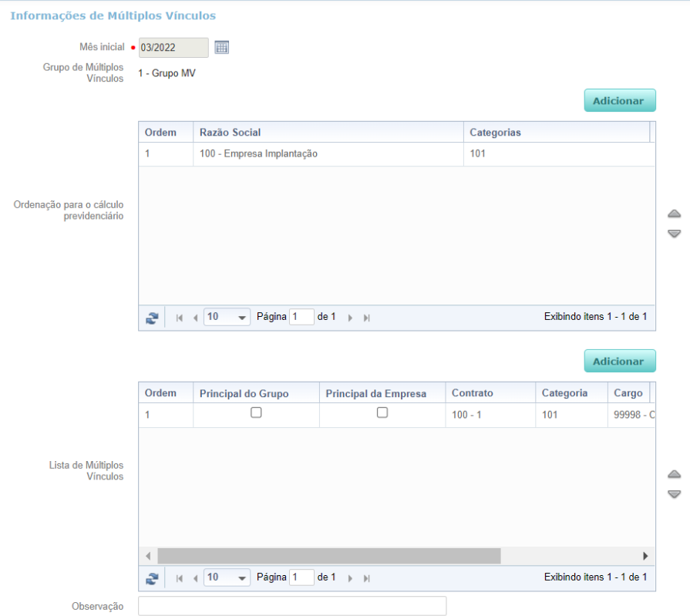
Task: Move selected vínculo up in the list
Action: pos(674,474)
